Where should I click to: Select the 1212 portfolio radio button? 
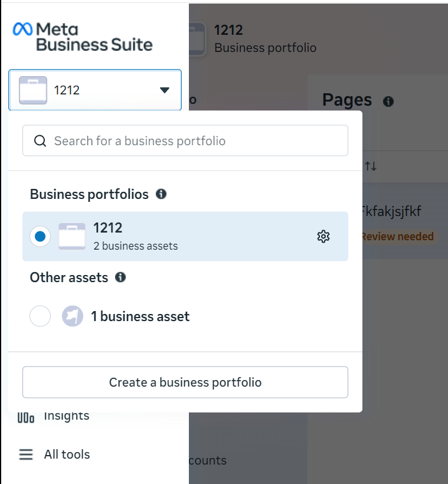(40, 237)
